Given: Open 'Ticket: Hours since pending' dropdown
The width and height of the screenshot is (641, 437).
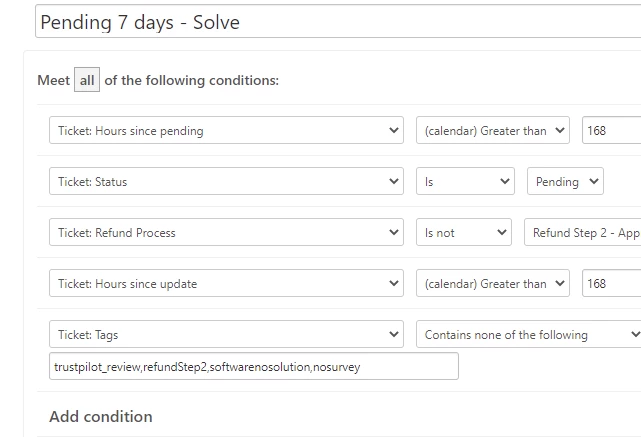Looking at the screenshot, I should tap(226, 131).
